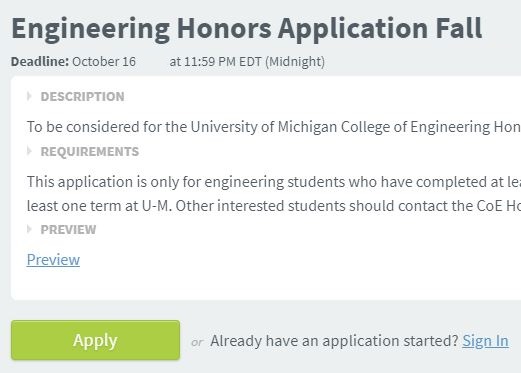Click the DESCRIPTION section heading

click(82, 97)
